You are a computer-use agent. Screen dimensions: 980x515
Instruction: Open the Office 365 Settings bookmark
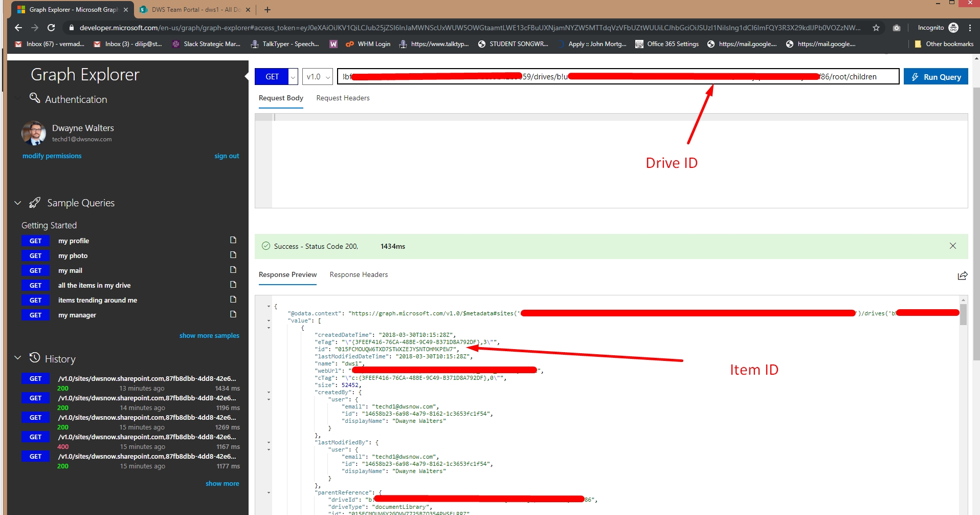[x=667, y=44]
